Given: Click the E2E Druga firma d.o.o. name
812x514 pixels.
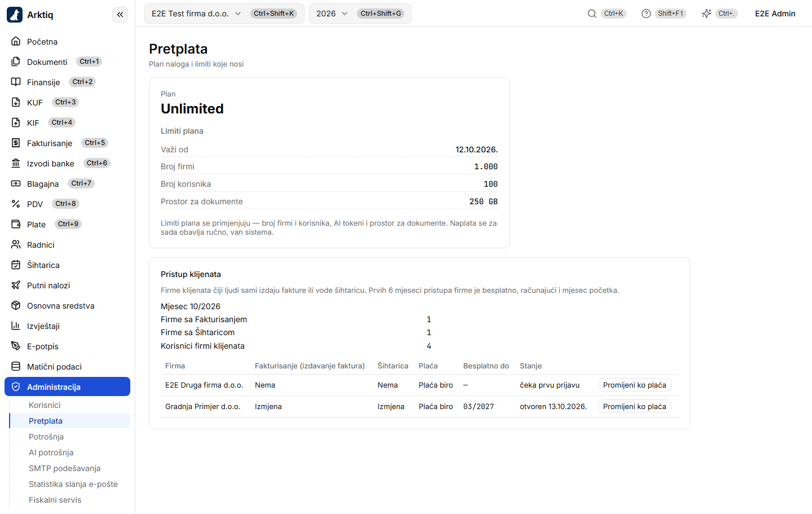Looking at the screenshot, I should click(204, 385).
